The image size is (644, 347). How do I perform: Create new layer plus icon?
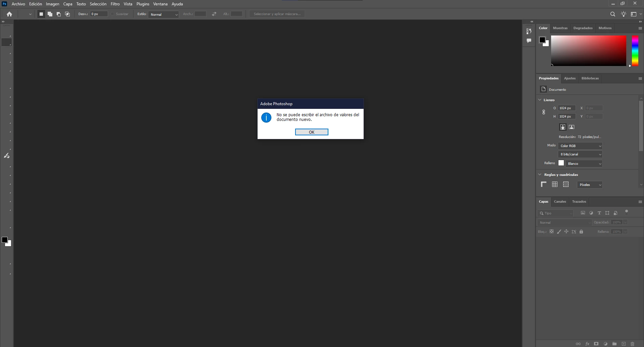pyautogui.click(x=624, y=344)
